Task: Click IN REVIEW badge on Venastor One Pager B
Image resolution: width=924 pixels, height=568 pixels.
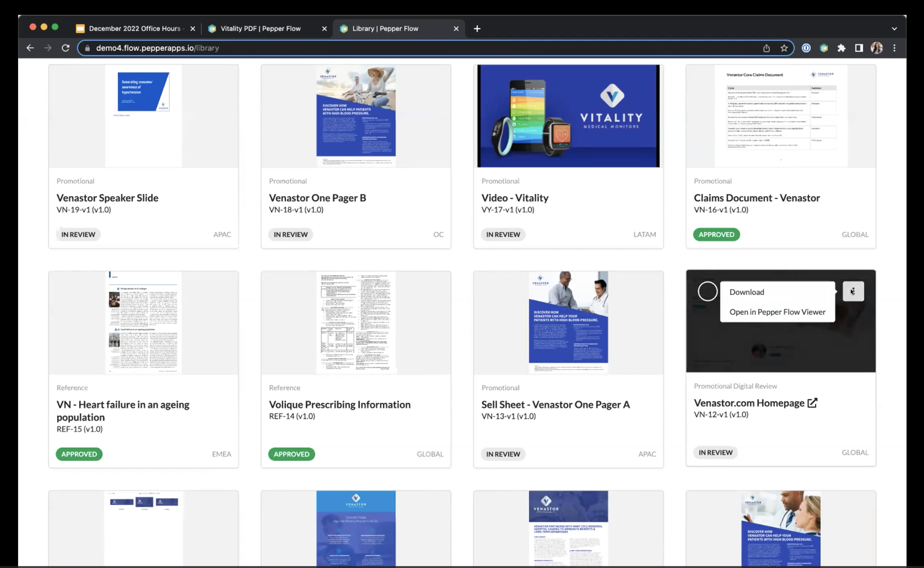Action: [x=291, y=234]
